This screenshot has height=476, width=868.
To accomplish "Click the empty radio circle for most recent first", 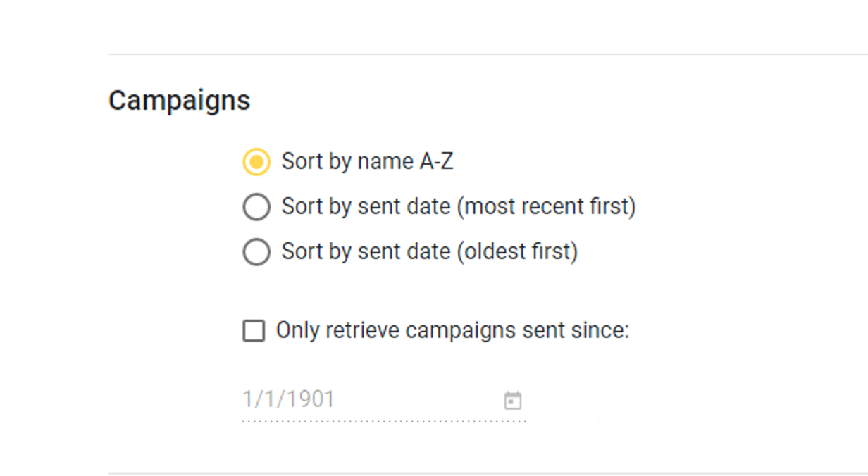I will click(x=256, y=207).
